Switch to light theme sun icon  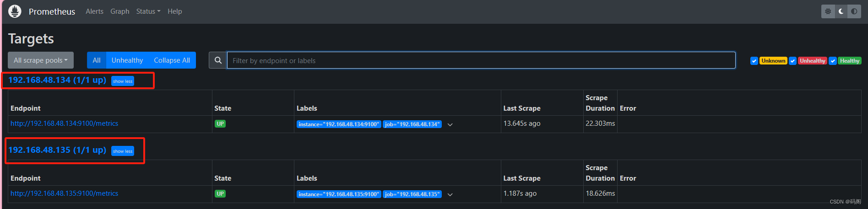point(828,11)
